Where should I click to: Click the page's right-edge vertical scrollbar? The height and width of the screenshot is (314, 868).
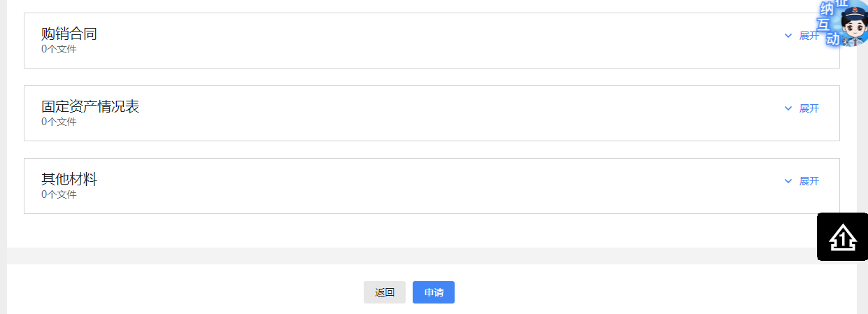pos(862,140)
